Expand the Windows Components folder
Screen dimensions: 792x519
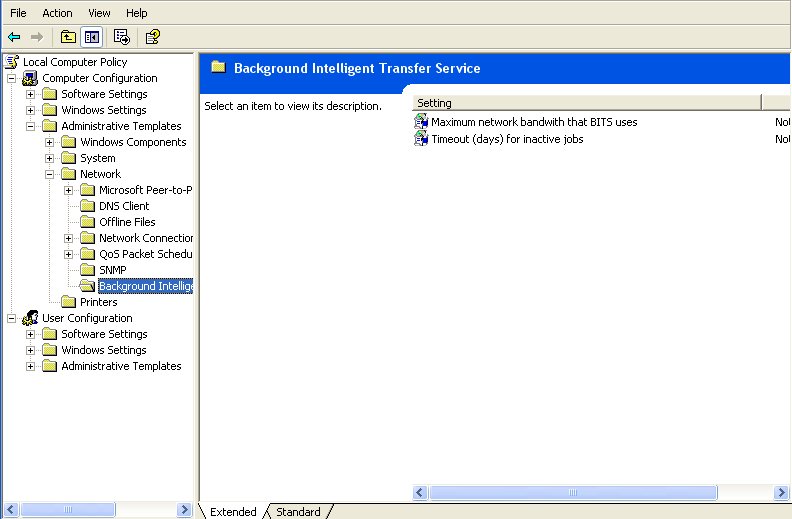click(x=49, y=142)
